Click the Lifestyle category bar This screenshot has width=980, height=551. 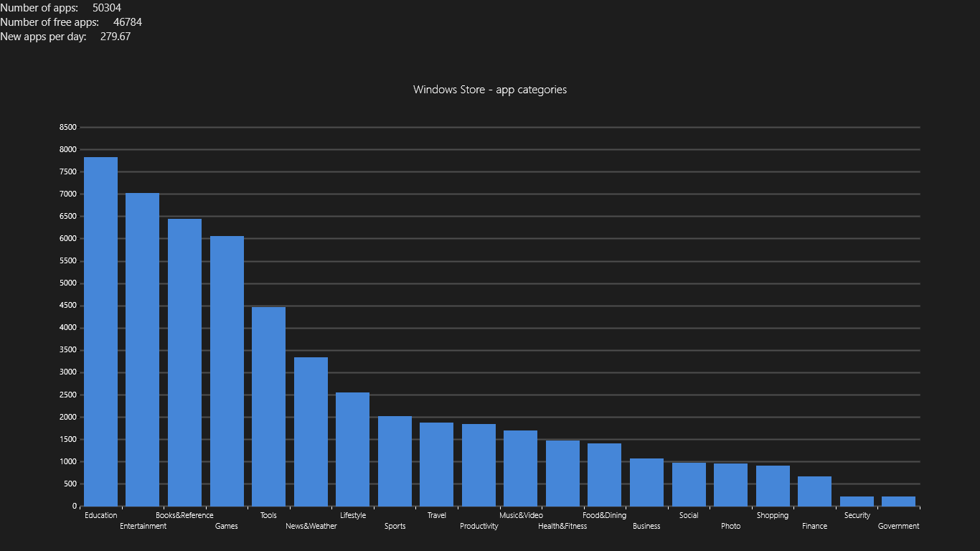[352, 449]
